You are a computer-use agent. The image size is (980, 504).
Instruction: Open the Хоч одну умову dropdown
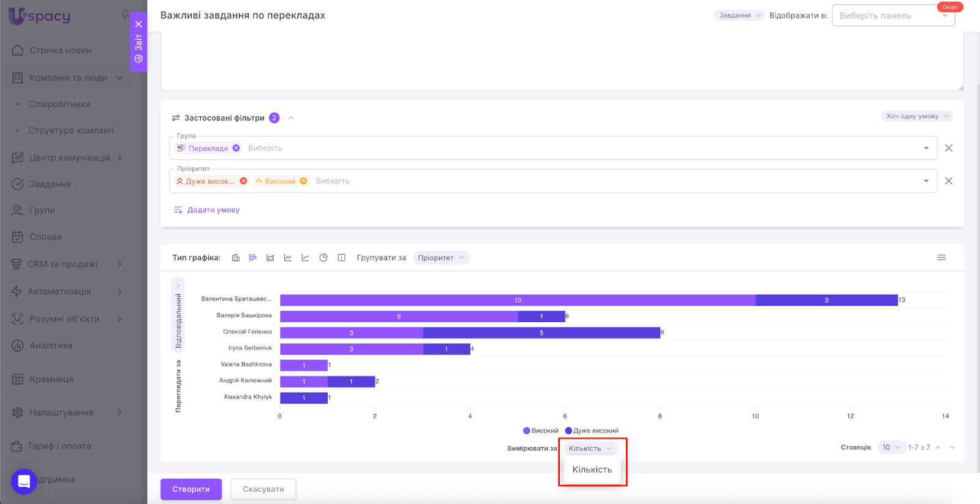(x=917, y=116)
